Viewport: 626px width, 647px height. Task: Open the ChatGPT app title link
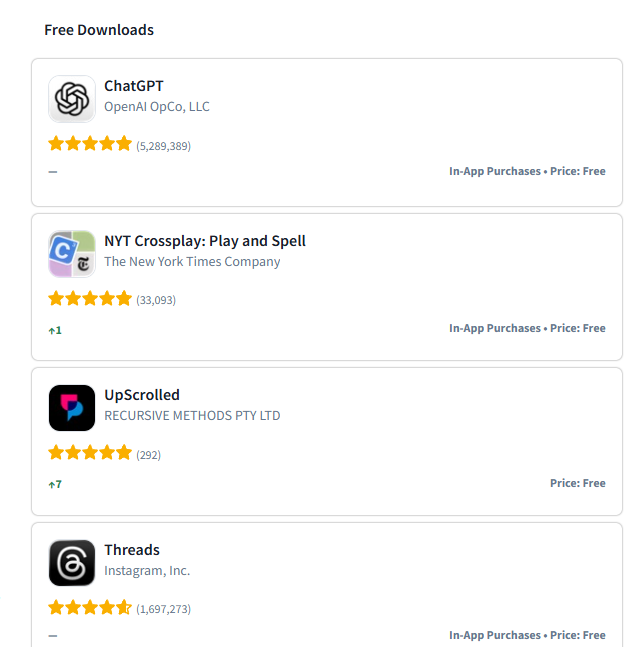coord(133,86)
